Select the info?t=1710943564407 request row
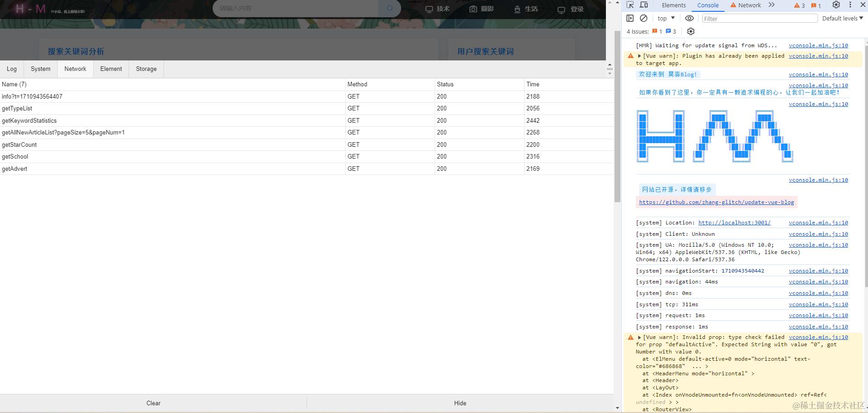 click(x=307, y=96)
